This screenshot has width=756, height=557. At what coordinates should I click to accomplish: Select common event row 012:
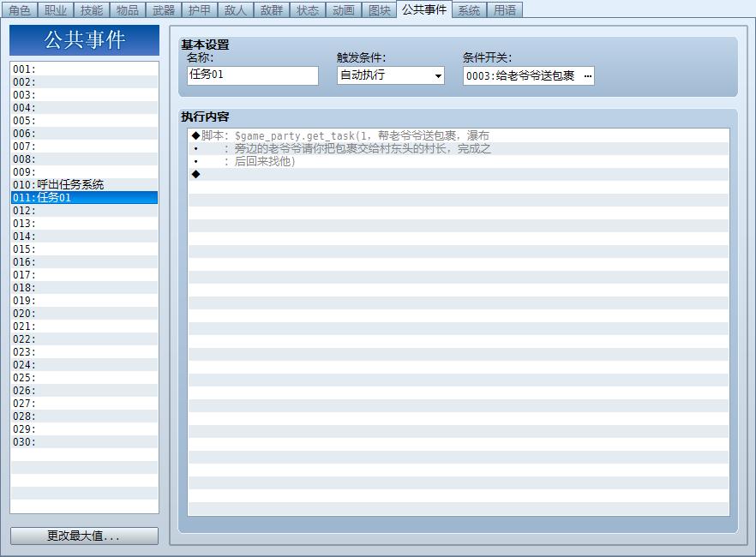coord(84,211)
